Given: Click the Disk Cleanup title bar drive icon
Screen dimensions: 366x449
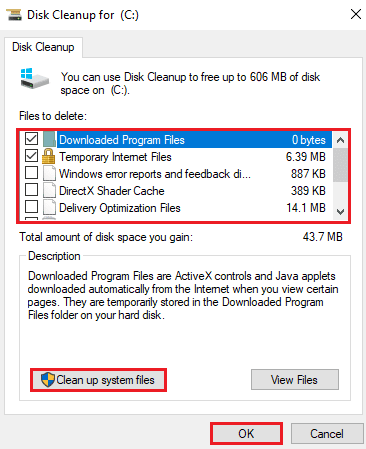Looking at the screenshot, I should click(14, 15).
